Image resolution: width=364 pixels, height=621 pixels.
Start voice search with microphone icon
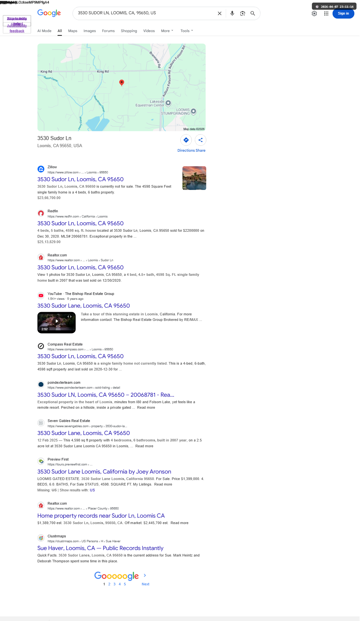[x=232, y=13]
